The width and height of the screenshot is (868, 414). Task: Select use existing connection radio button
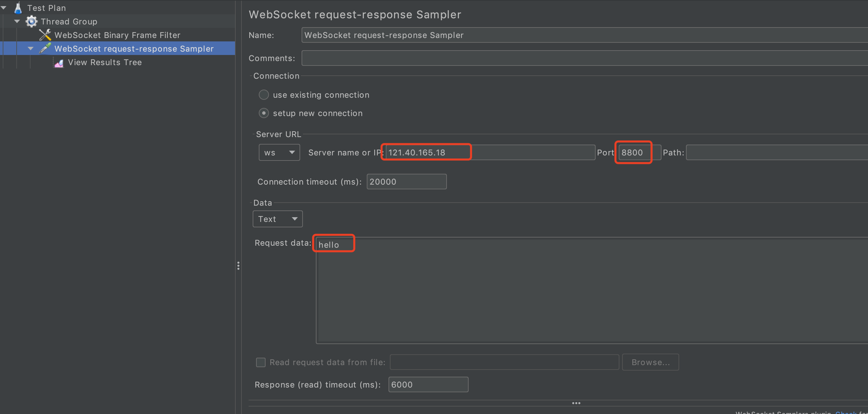[264, 95]
